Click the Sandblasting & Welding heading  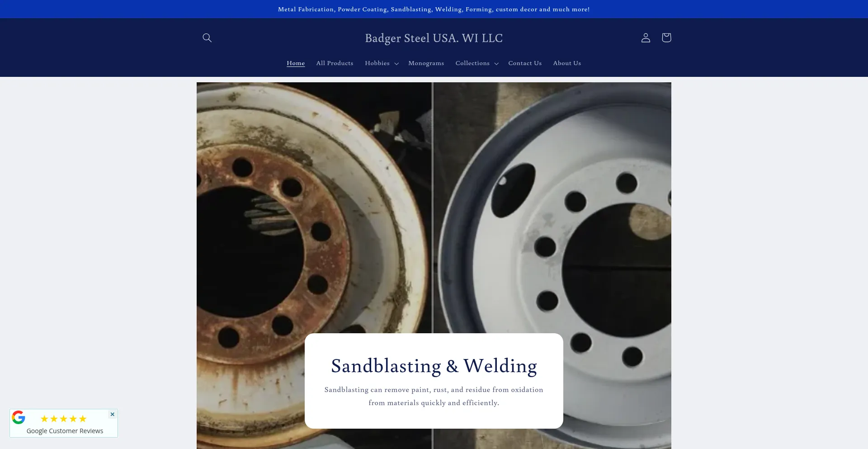tap(434, 366)
